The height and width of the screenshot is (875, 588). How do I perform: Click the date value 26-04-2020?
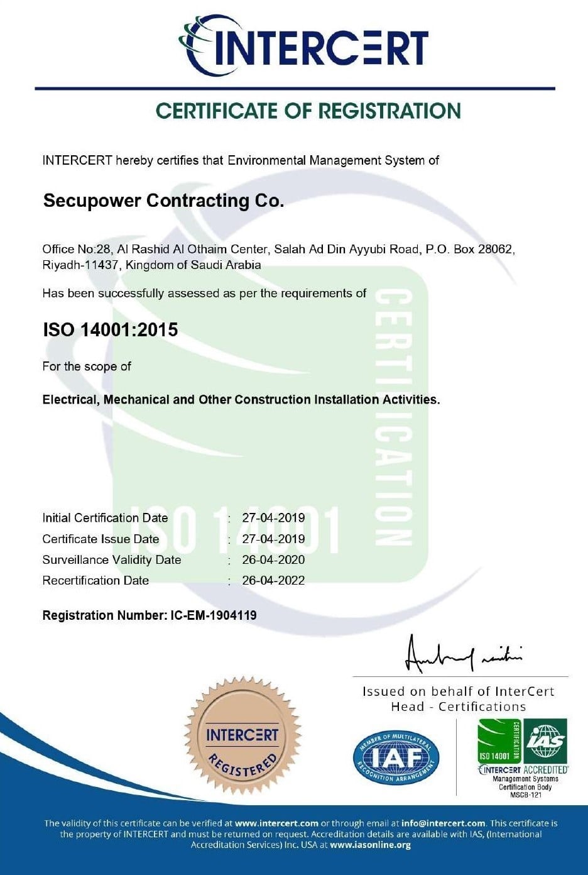(273, 559)
